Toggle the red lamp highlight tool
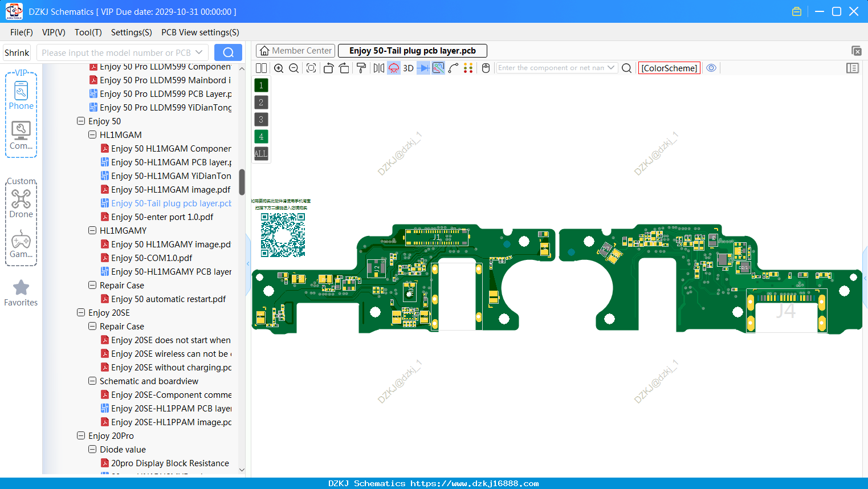868x489 pixels. [x=394, y=68]
